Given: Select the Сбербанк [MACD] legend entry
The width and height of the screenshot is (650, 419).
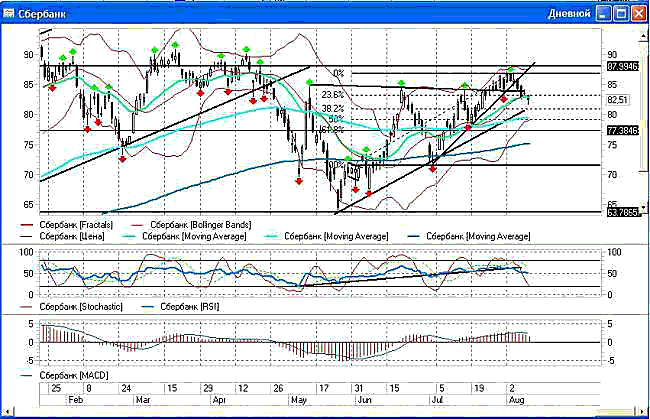Looking at the screenshot, I should [x=65, y=375].
